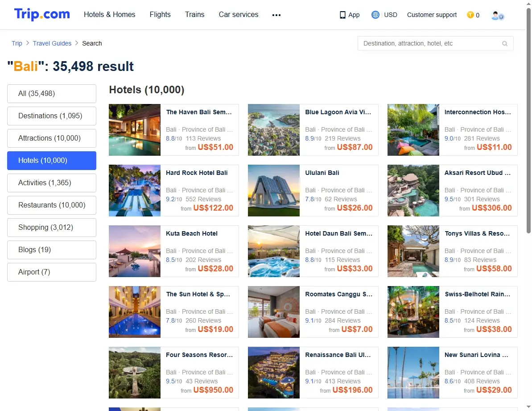The width and height of the screenshot is (532, 411).
Task: Click the search magnifier icon
Action: tap(505, 43)
